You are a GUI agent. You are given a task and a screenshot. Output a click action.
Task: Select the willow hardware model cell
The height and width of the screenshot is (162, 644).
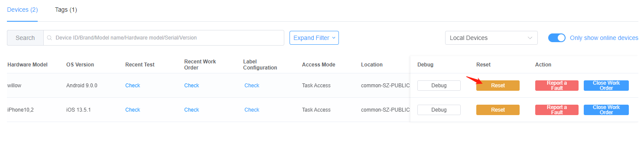click(14, 86)
